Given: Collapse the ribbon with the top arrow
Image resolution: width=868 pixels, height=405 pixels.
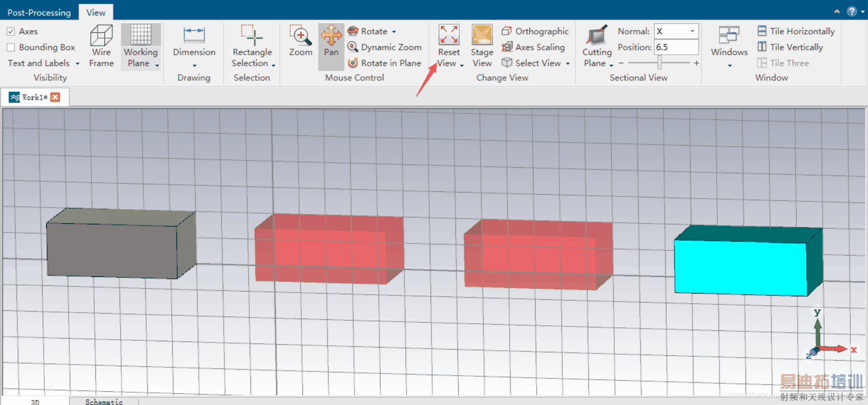Looking at the screenshot, I should tap(838, 11).
